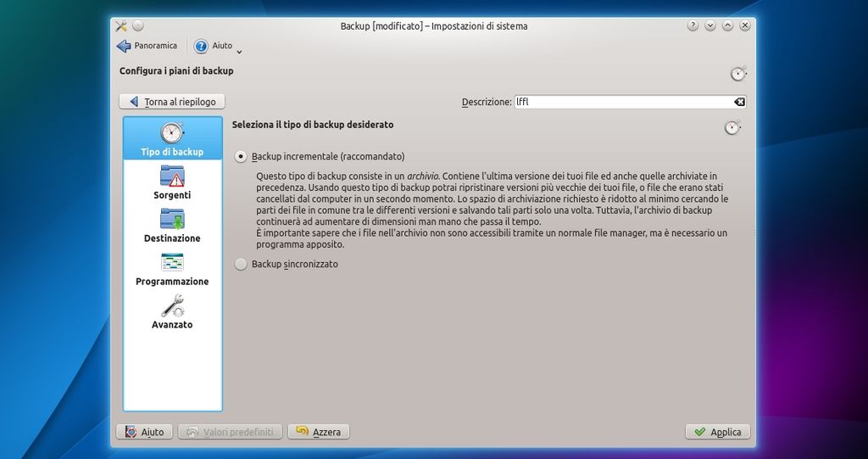Viewport: 868px width, 459px height.
Task: Click the stopwatch icon beside Seleziona il tipo di backup
Action: (733, 127)
